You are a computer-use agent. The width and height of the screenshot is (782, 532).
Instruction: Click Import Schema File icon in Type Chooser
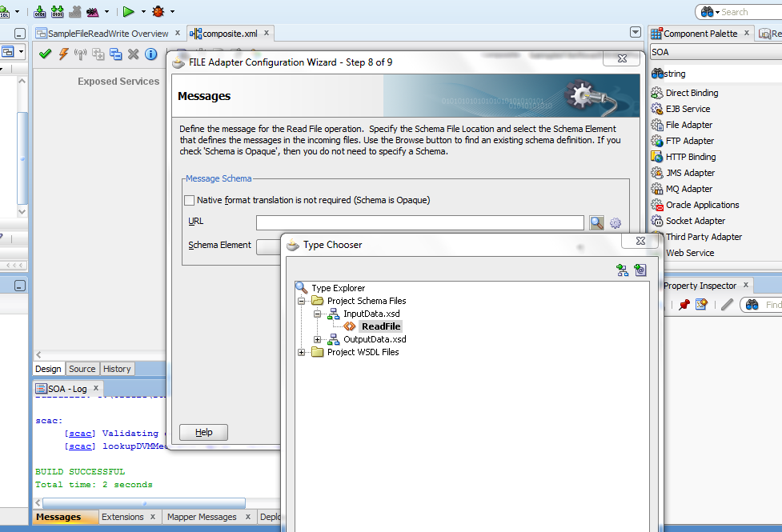point(622,270)
